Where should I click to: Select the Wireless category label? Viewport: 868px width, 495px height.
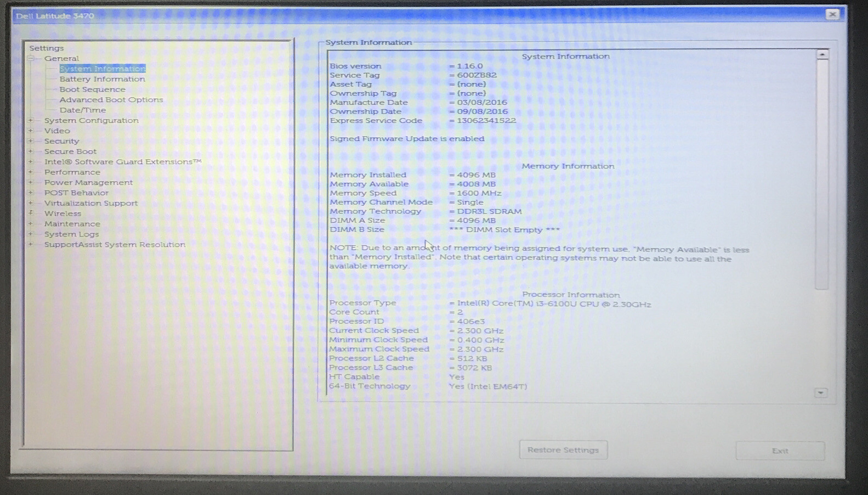[x=63, y=213]
